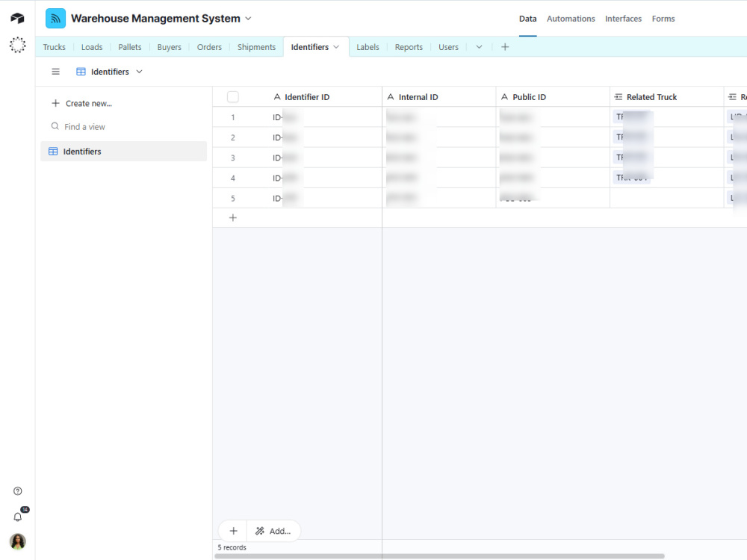The image size is (747, 560).
Task: Click the 5 records count label
Action: (232, 547)
